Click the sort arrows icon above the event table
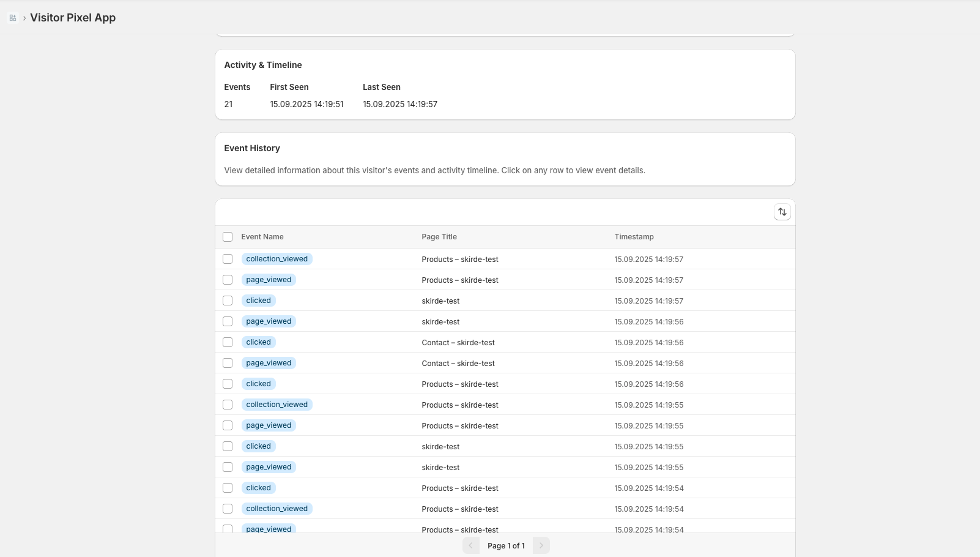Viewport: 980px width, 557px height. (782, 212)
